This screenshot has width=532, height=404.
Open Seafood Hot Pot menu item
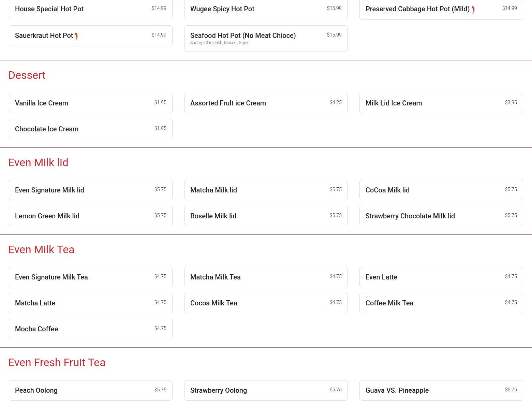[266, 38]
